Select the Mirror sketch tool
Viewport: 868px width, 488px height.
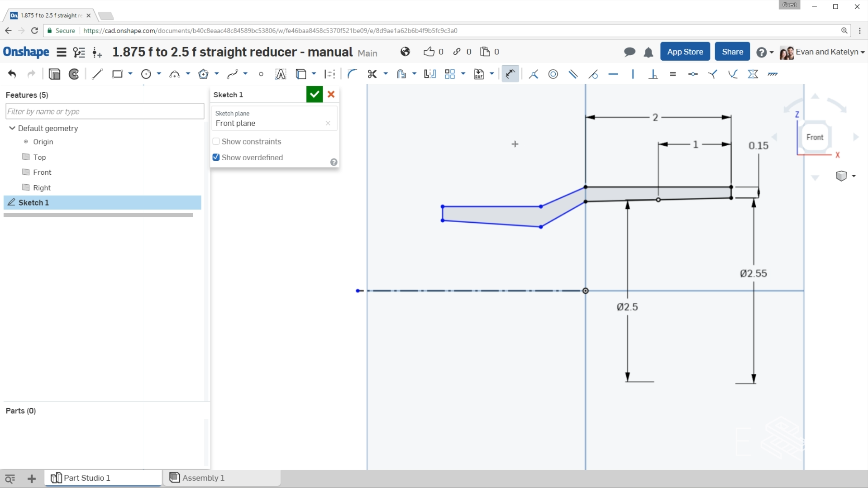[430, 74]
